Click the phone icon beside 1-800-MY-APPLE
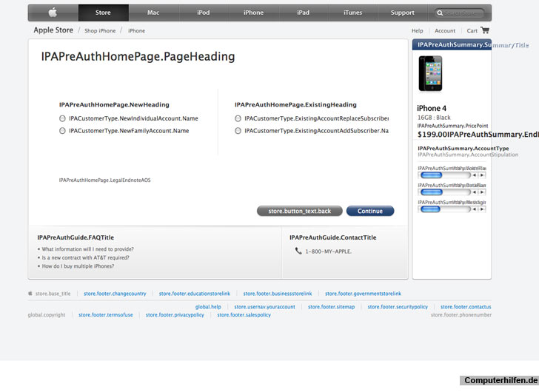The width and height of the screenshot is (539, 392). [298, 251]
